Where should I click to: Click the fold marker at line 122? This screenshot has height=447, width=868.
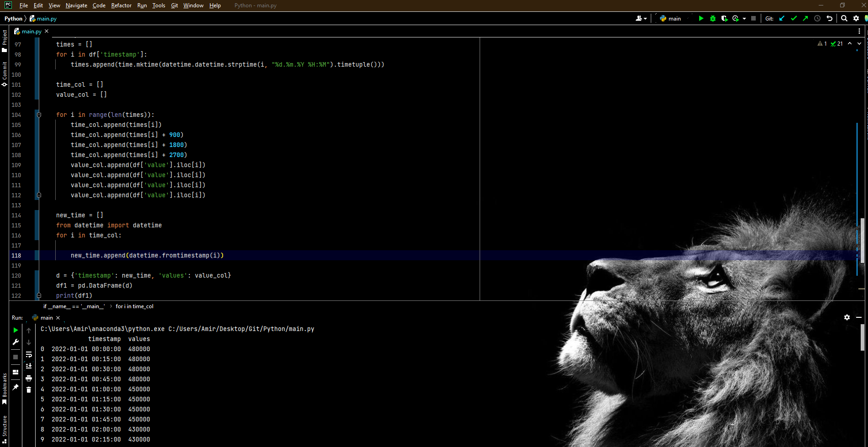(39, 295)
